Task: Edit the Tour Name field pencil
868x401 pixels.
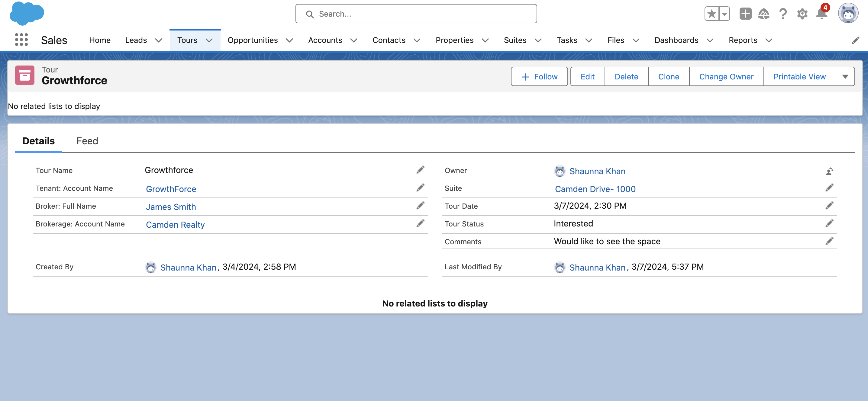Action: (420, 170)
